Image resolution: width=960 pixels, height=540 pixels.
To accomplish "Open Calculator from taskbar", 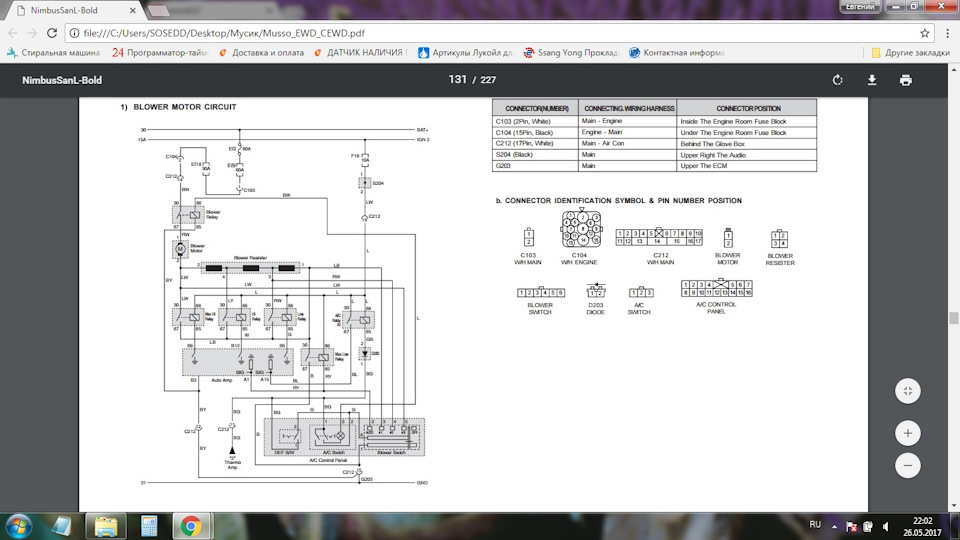I will pyautogui.click(x=149, y=527).
